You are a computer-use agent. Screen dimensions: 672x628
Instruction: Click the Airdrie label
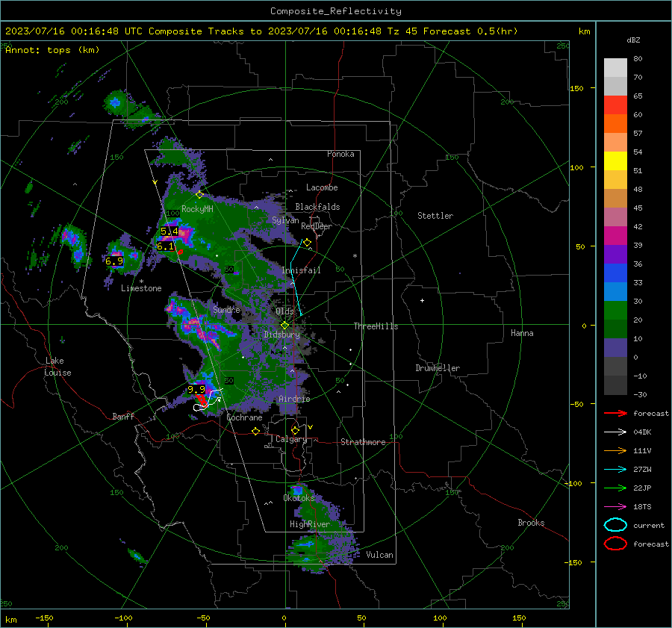[x=294, y=399]
